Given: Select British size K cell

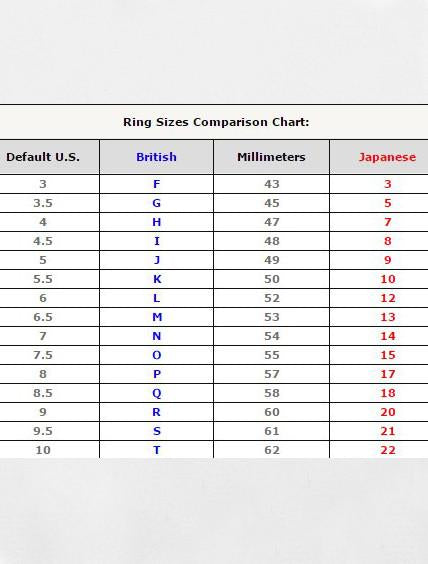Looking at the screenshot, I should coord(156,279).
